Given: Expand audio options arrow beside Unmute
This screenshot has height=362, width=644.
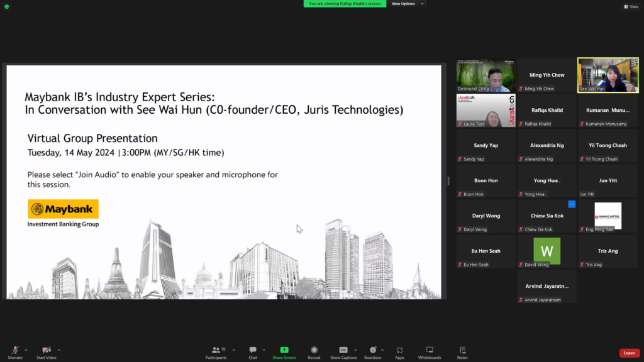Looking at the screenshot, I should pos(26,350).
